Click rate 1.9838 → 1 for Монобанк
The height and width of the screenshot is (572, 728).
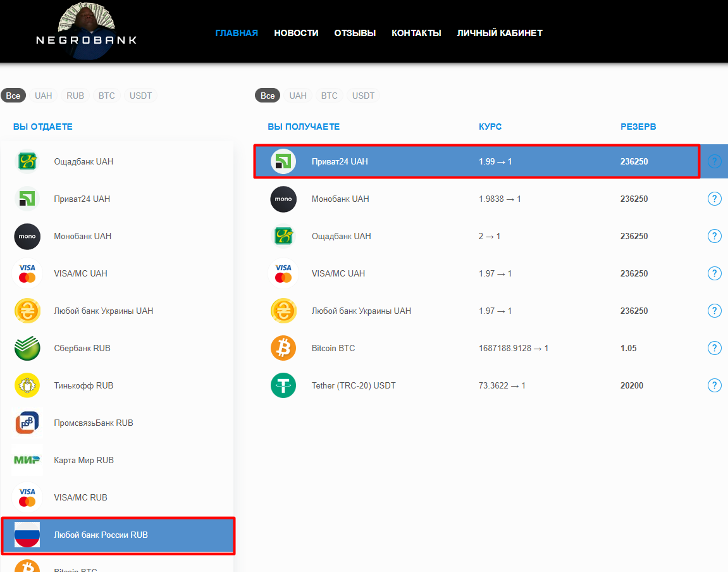500,199
